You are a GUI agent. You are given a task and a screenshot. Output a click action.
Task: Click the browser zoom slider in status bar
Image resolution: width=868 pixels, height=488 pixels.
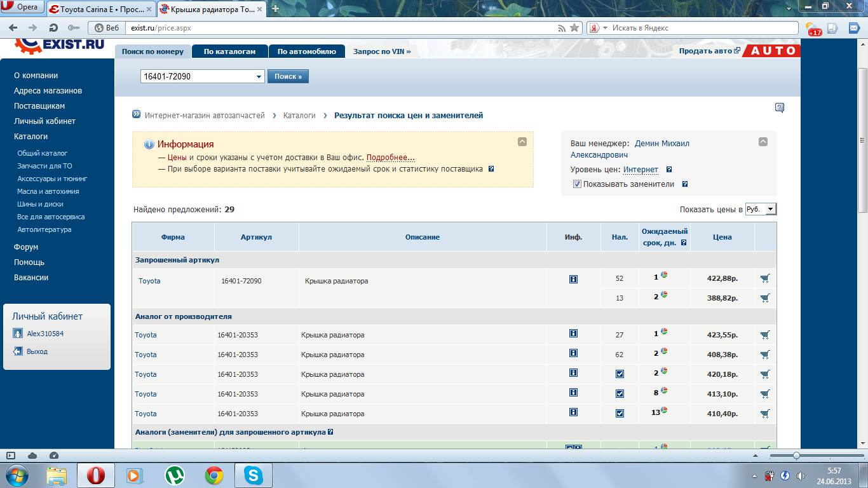pyautogui.click(x=796, y=456)
